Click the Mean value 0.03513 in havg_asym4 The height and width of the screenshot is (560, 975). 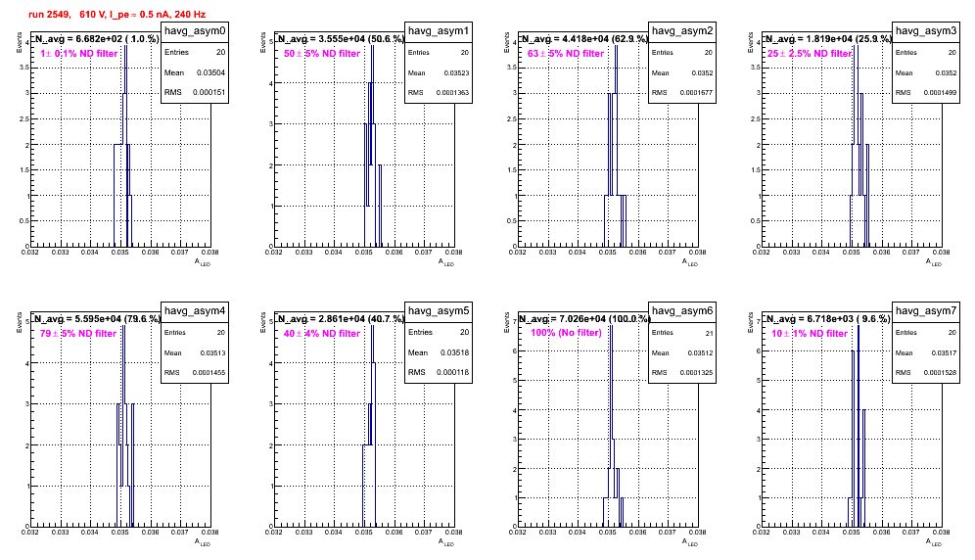(x=212, y=352)
